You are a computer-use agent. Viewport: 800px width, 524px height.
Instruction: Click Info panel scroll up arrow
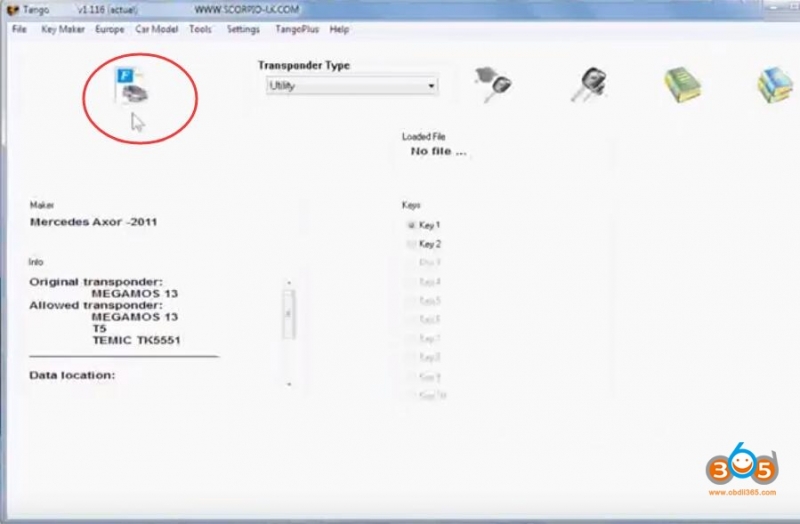click(289, 283)
